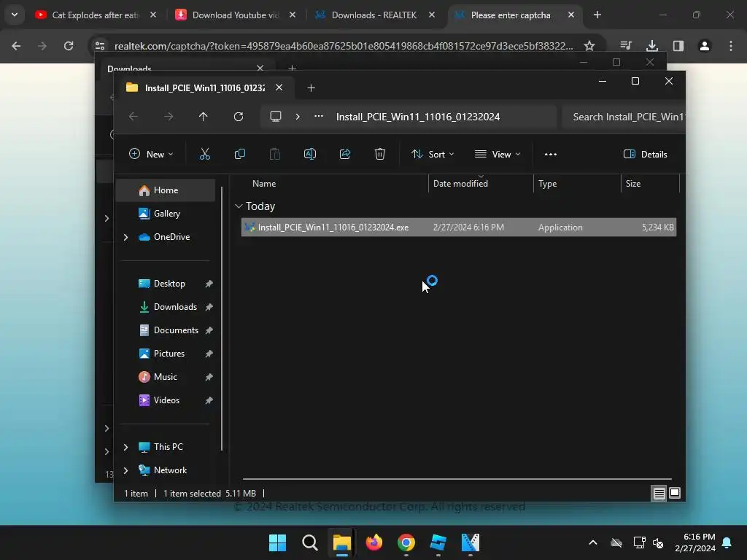Click the Refresh icon in File Explorer

point(239,117)
